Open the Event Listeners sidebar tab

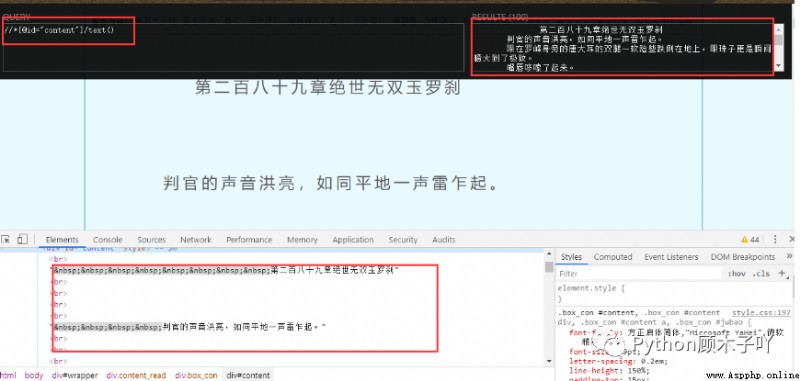pos(671,257)
